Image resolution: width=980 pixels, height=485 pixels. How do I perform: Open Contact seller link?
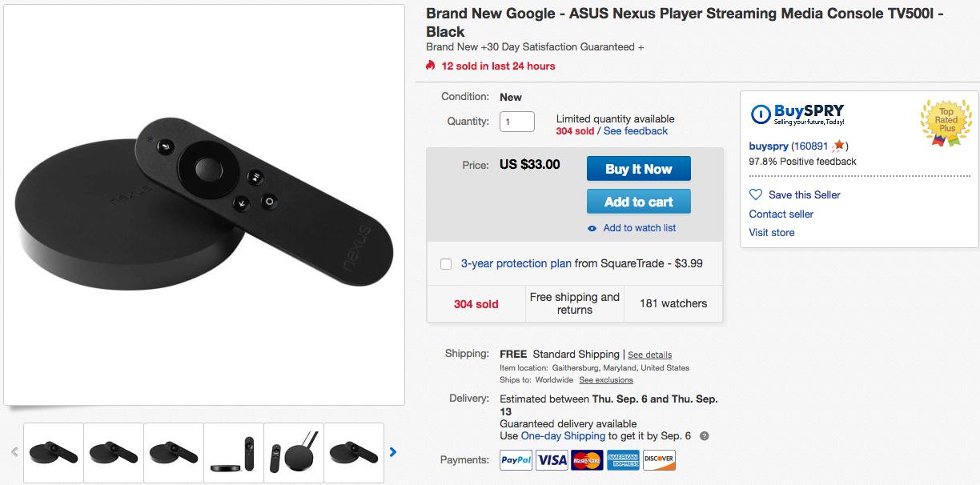pos(781,214)
